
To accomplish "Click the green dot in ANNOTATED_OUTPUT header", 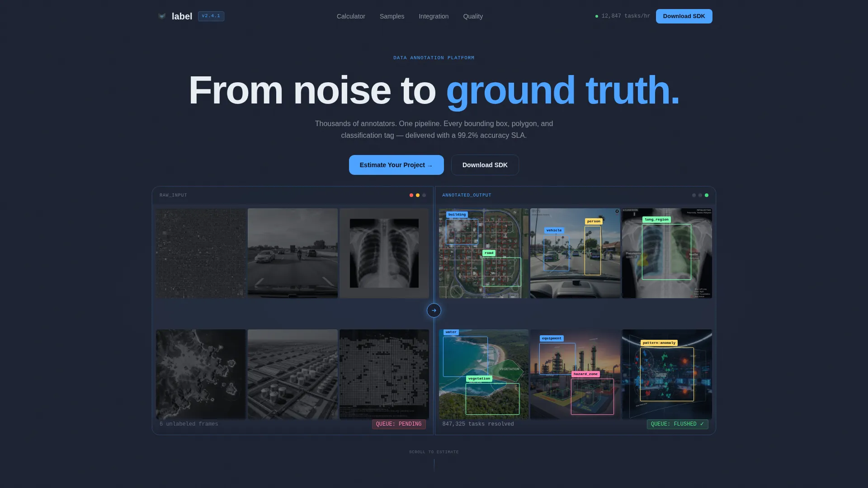I will [x=707, y=195].
